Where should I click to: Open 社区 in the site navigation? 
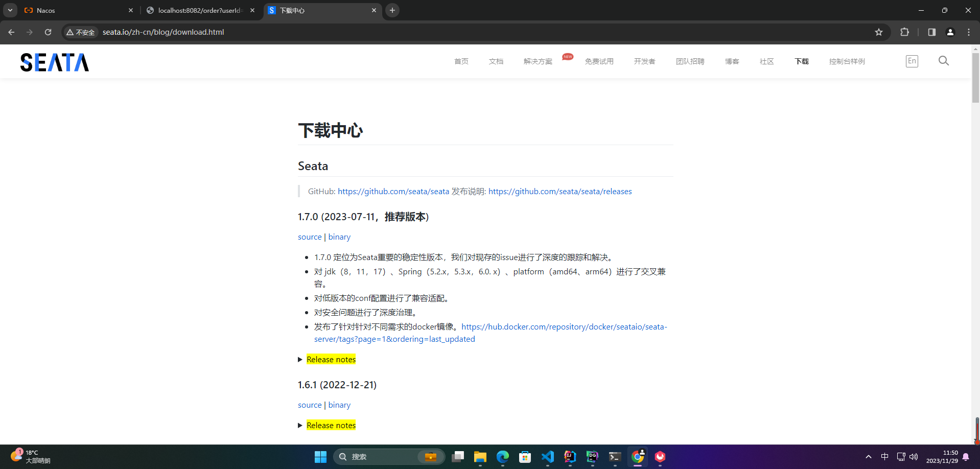767,61
